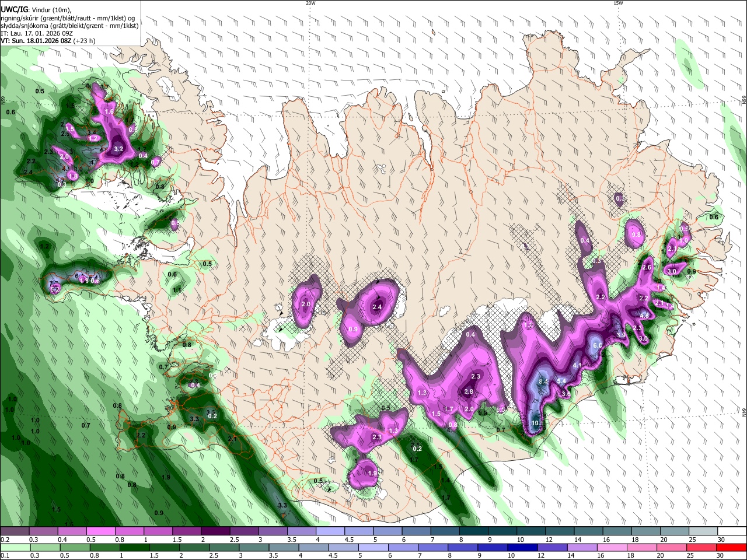The width and height of the screenshot is (747, 560).
Task: Click the '6.0' value on the blue-grey snow band
Action: pos(598,345)
